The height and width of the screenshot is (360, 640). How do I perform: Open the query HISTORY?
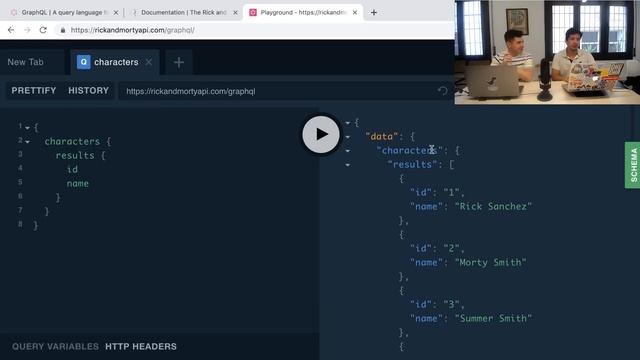89,91
